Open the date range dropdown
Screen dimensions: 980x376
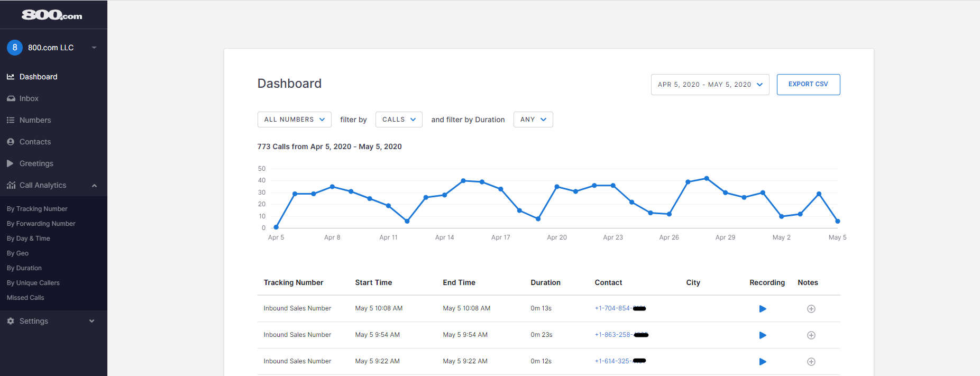710,85
